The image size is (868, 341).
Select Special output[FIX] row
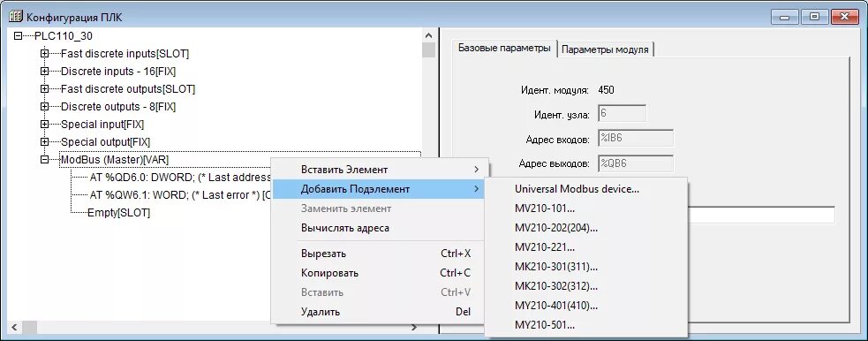(105, 142)
